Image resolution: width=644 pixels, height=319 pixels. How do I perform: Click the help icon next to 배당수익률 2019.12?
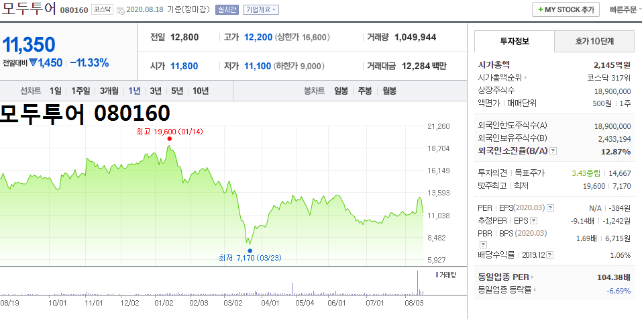point(550,255)
